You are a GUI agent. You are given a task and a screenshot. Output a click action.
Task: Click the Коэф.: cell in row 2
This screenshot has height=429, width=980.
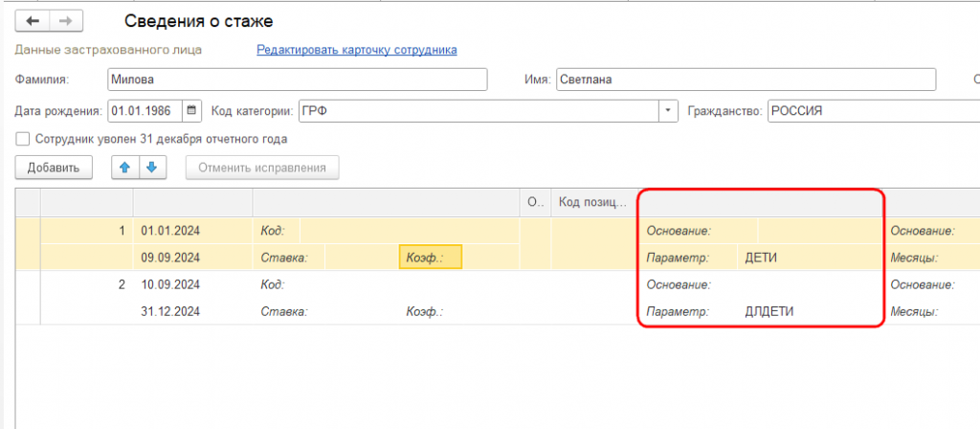[x=424, y=311]
